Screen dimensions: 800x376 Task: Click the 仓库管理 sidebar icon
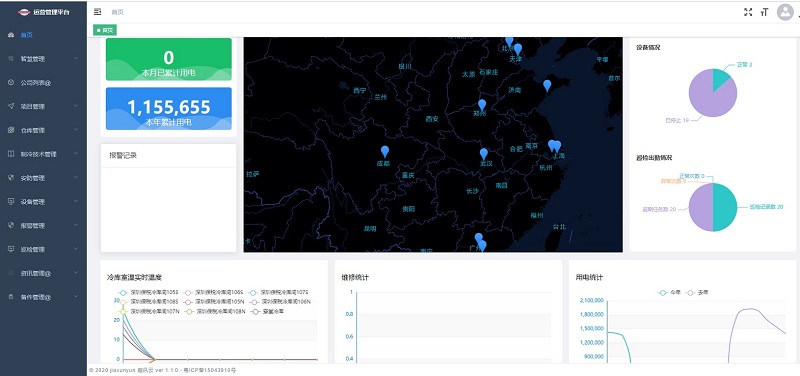pyautogui.click(x=11, y=130)
